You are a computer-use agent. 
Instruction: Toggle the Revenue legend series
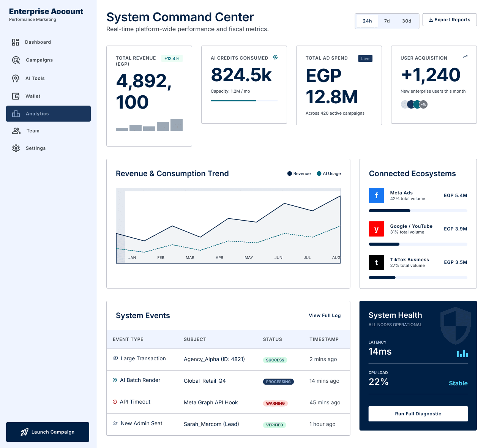[299, 174]
